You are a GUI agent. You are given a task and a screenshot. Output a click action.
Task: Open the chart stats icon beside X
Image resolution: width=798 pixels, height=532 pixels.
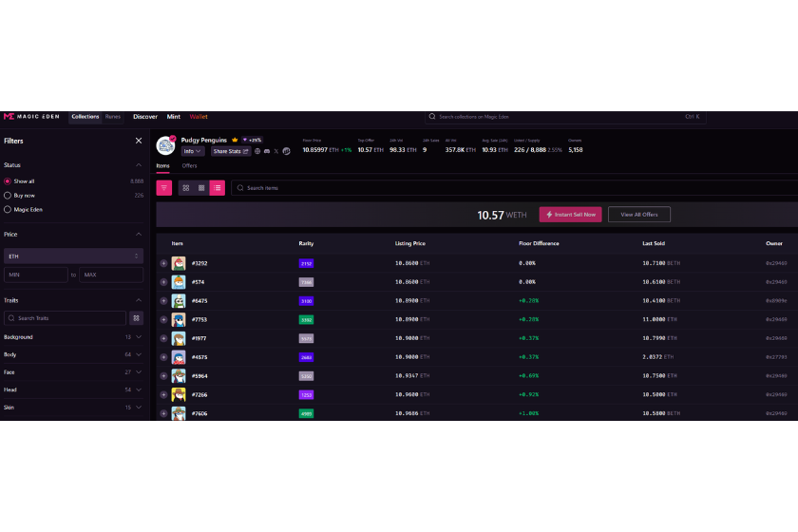pos(287,151)
